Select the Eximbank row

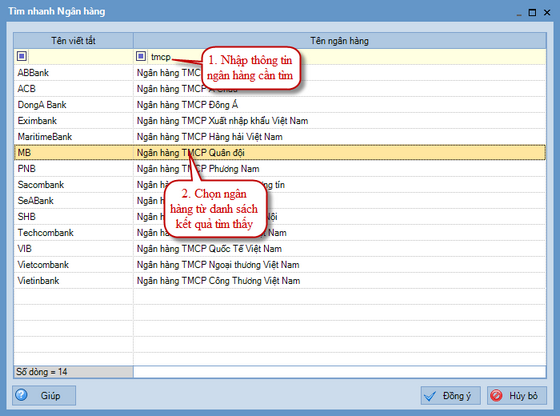pyautogui.click(x=280, y=121)
